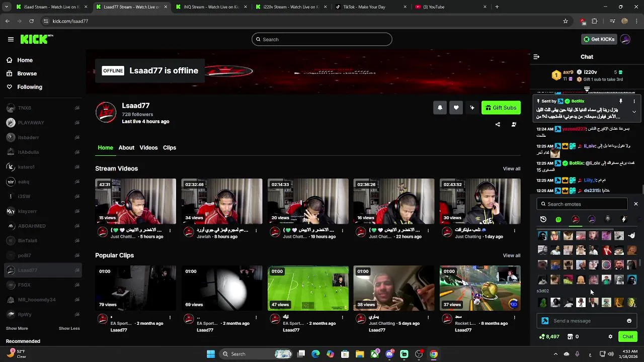
Task: Toggle the heart follow button
Action: 456,108
